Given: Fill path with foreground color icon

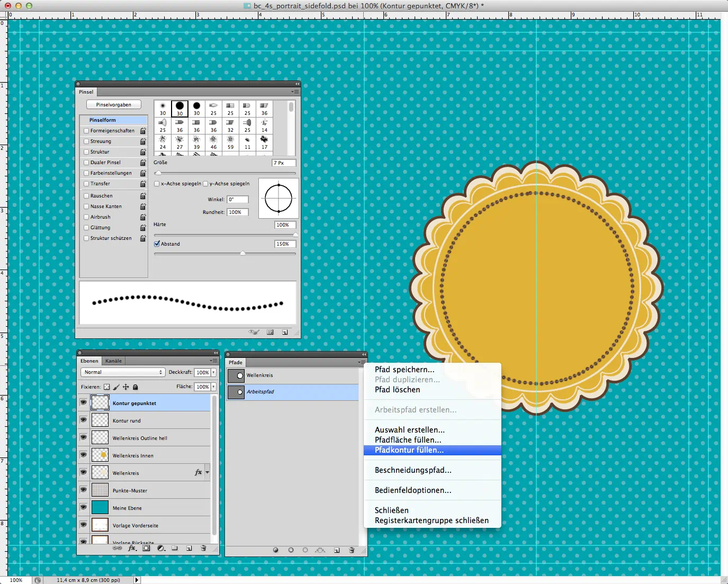Looking at the screenshot, I should tap(276, 550).
